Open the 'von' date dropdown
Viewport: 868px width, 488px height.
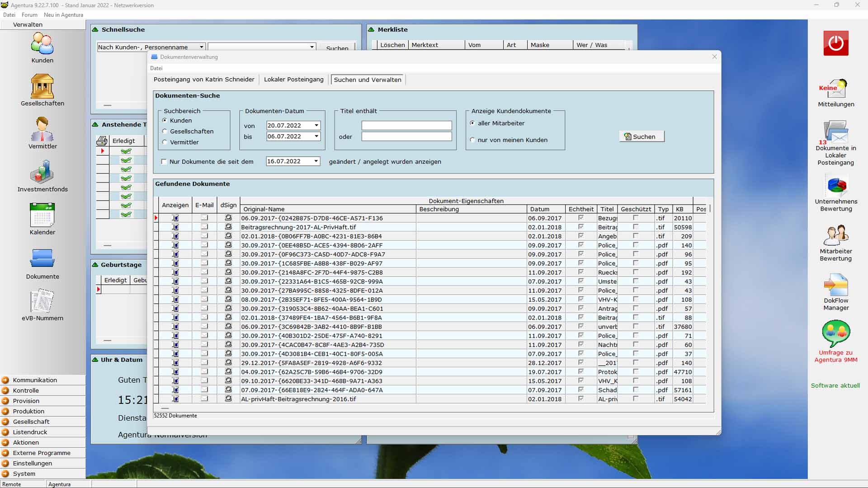coord(316,126)
